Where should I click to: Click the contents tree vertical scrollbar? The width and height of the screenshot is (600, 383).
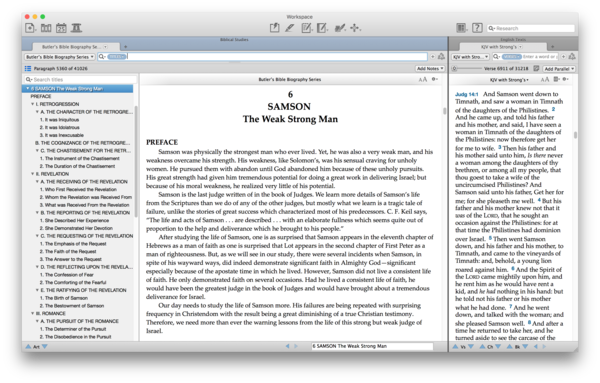[136, 161]
